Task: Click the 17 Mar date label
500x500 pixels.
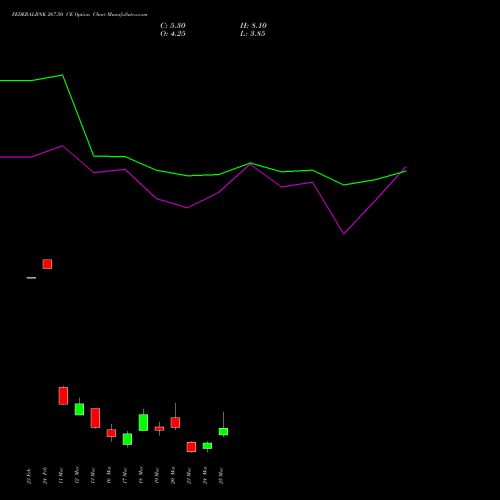Action: point(125,476)
